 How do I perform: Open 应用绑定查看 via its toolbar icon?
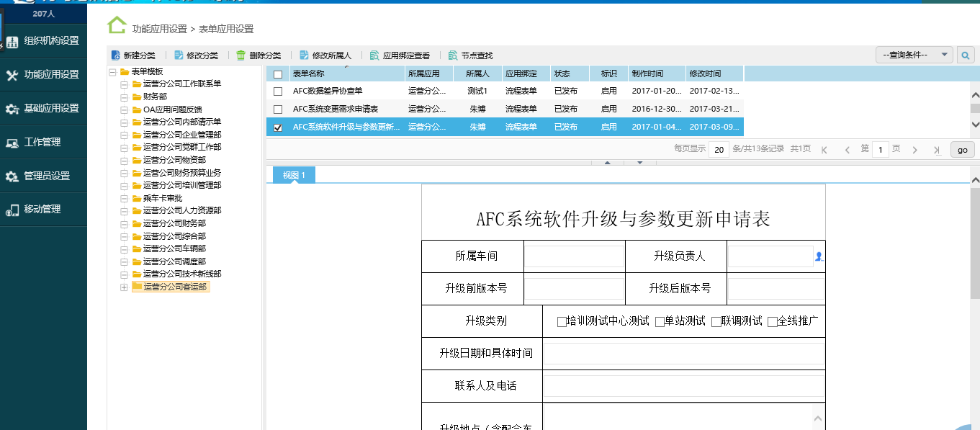(x=376, y=54)
